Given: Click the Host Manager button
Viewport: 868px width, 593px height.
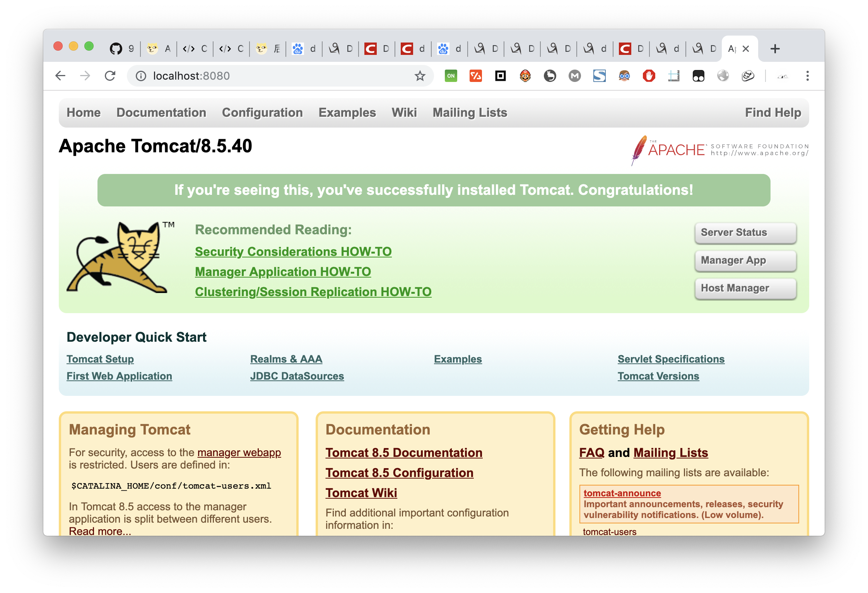Looking at the screenshot, I should click(745, 288).
